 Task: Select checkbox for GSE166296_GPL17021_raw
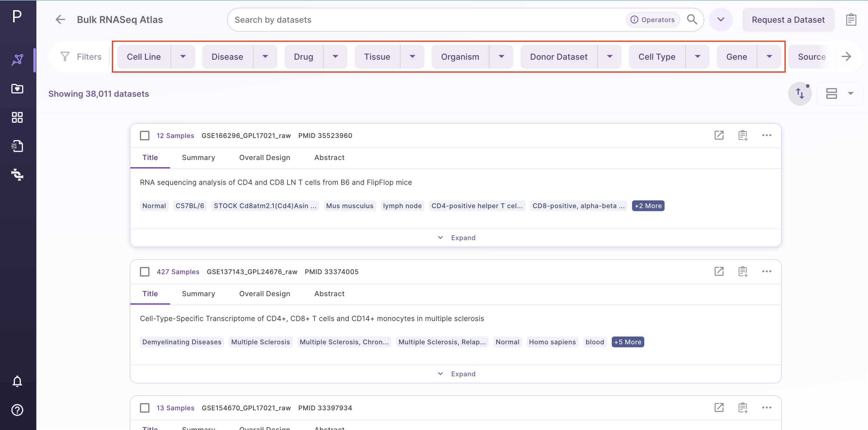(145, 136)
